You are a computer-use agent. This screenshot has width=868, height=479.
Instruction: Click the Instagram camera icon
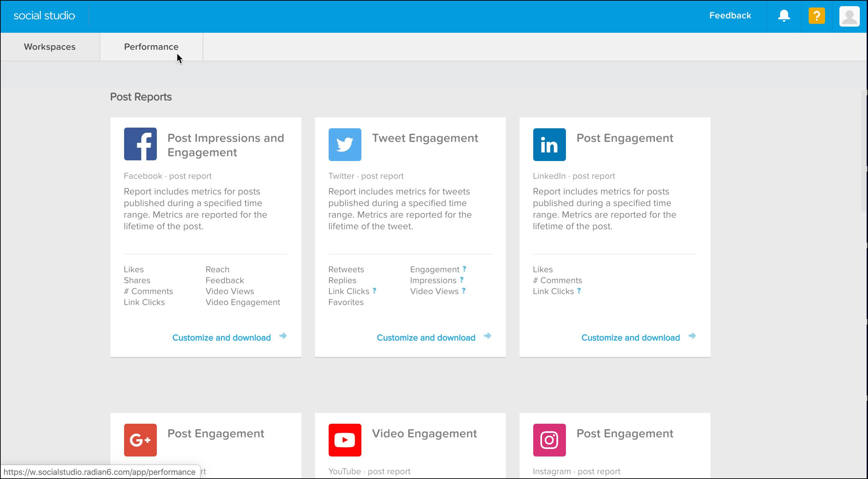pos(549,440)
